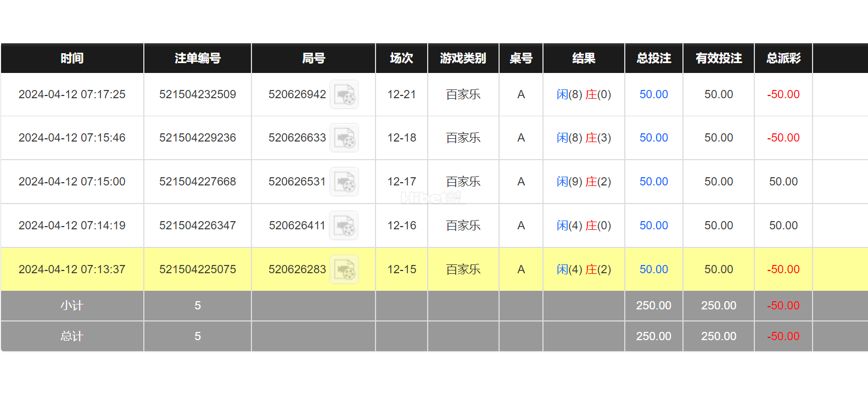The width and height of the screenshot is (868, 395).
Task: Click the 总计 total row label
Action: [72, 336]
